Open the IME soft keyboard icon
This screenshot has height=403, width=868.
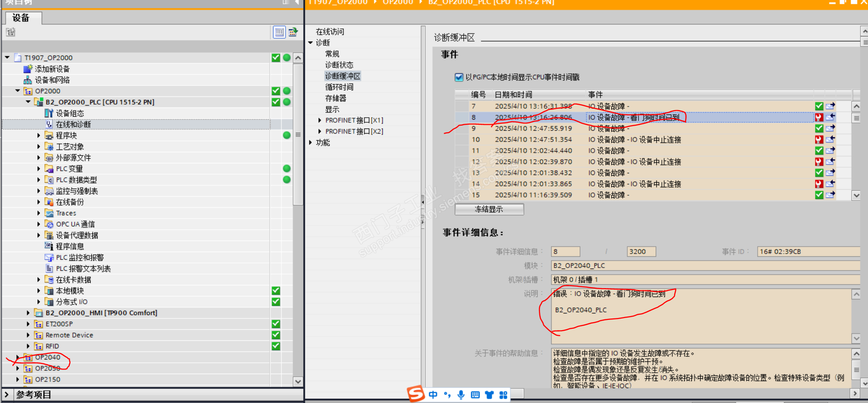[x=475, y=395]
